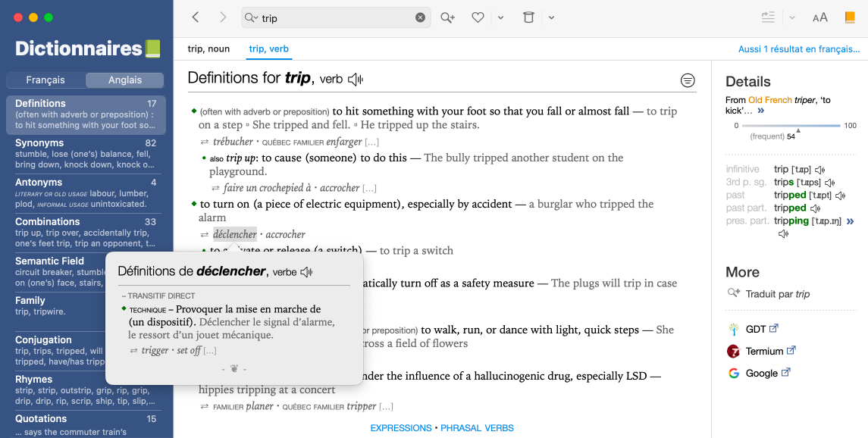Expand the etymology with double chevron
This screenshot has width=868, height=438.
[761, 111]
